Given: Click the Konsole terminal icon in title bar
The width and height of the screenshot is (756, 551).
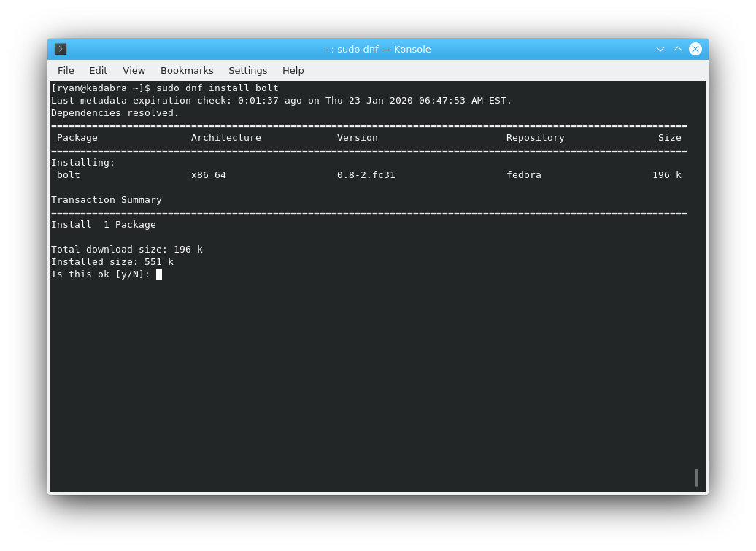Looking at the screenshot, I should click(61, 49).
